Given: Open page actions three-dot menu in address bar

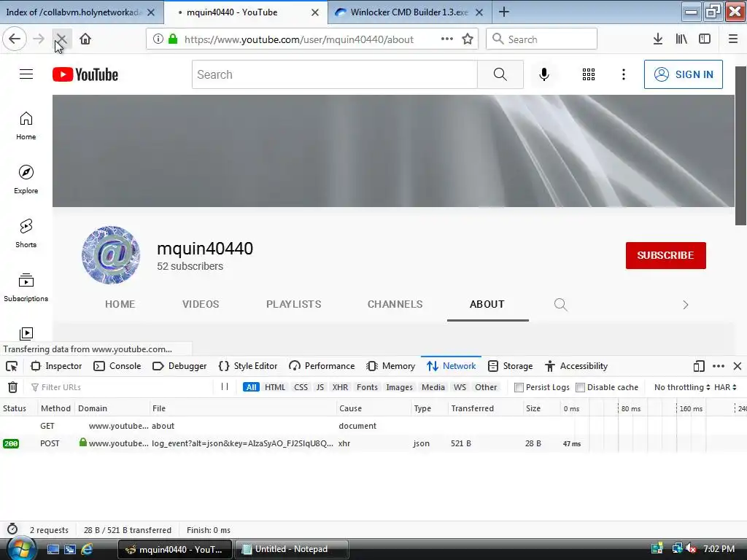Looking at the screenshot, I should point(447,39).
